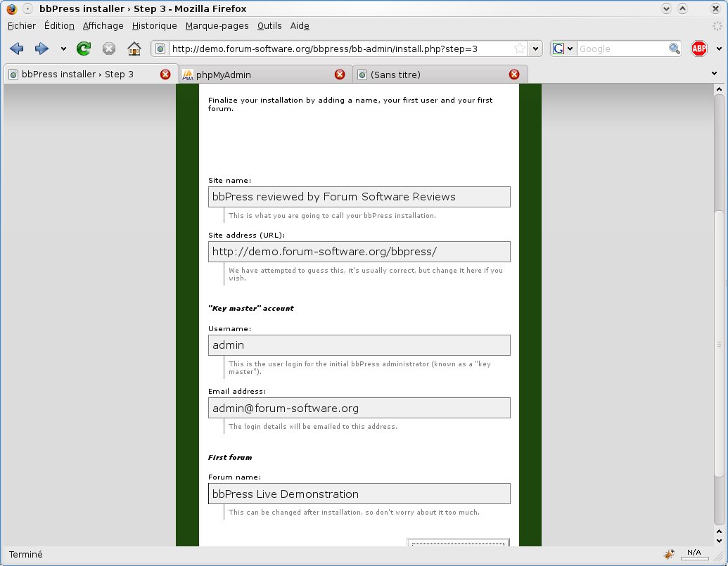Screen dimensions: 728x566
Task: Click the grey stop loading icon
Action: (108, 49)
